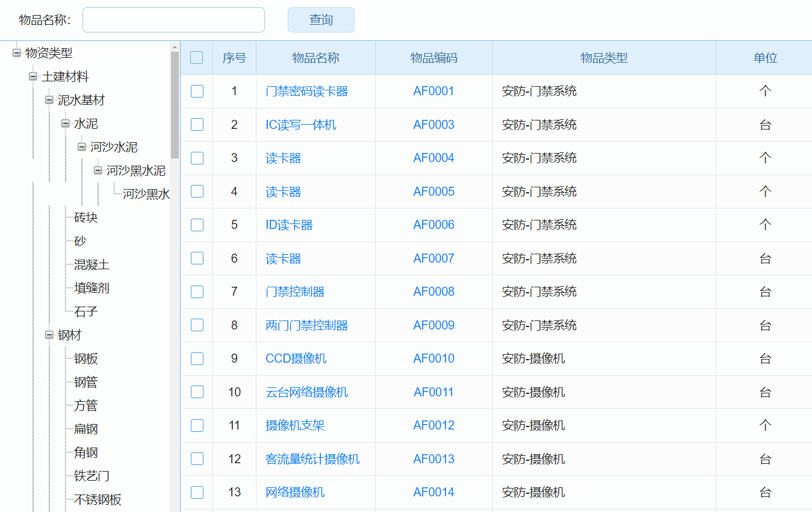Screen dimensions: 812x512
Task: Tick the select-all header checkbox
Action: click(x=197, y=58)
